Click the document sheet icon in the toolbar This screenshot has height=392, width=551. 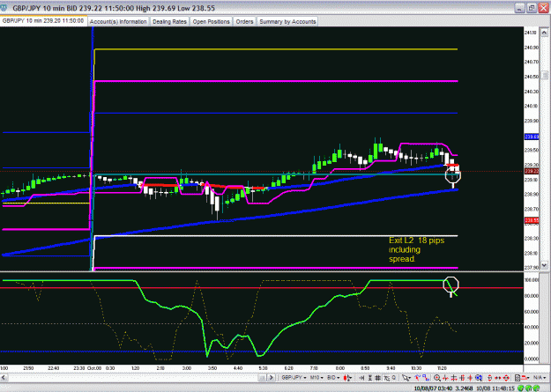coord(517,378)
